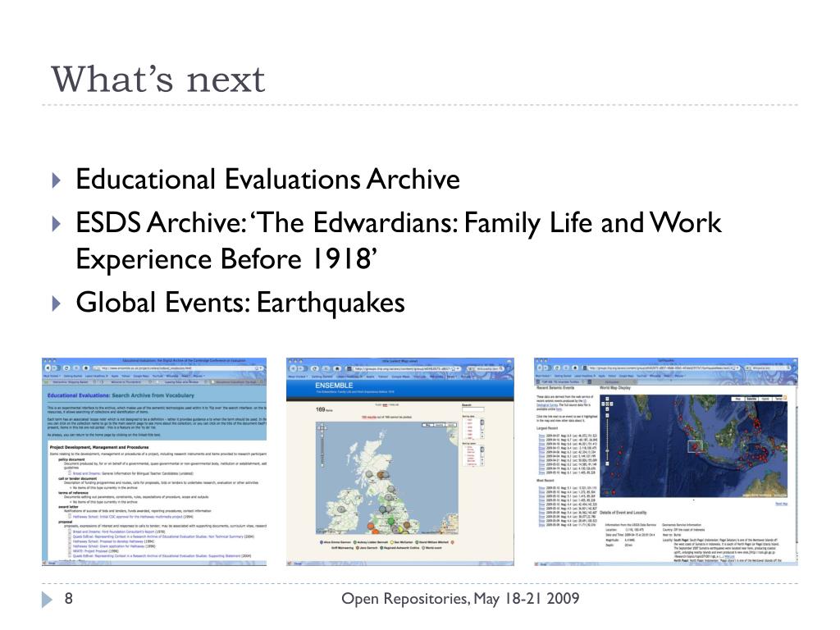This screenshot has height=630, width=840.
Task: Click the 'What's next' slide title
Action: tap(158, 80)
